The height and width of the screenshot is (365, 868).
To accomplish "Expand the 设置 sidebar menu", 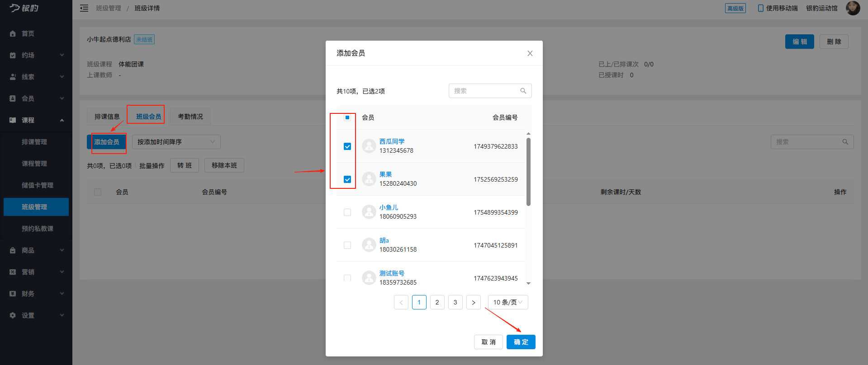I will tap(62, 315).
